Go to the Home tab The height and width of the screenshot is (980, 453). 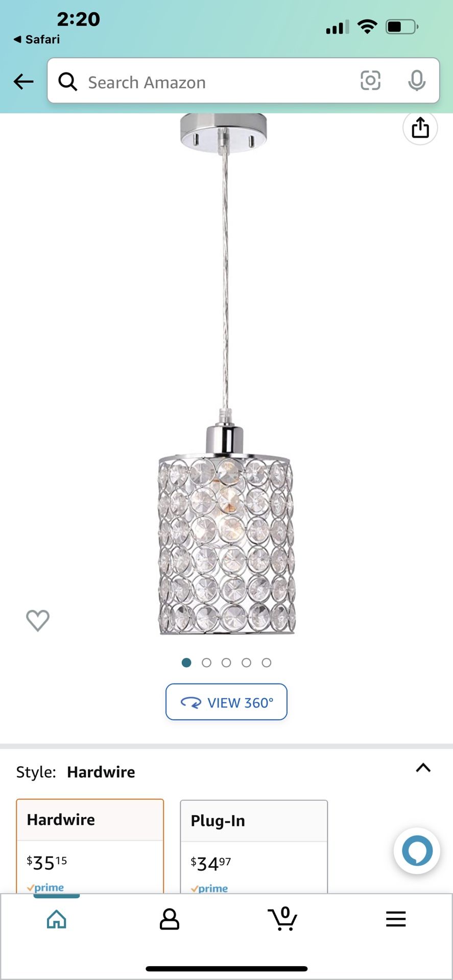tap(57, 919)
